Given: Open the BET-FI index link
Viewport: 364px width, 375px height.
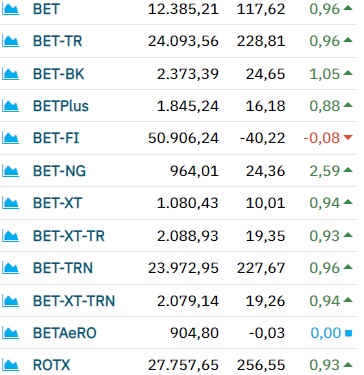Looking at the screenshot, I should click(56, 138).
